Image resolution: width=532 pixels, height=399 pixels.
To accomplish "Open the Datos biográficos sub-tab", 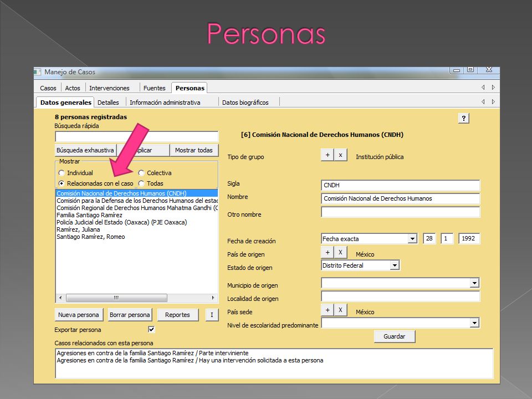I will 245,102.
